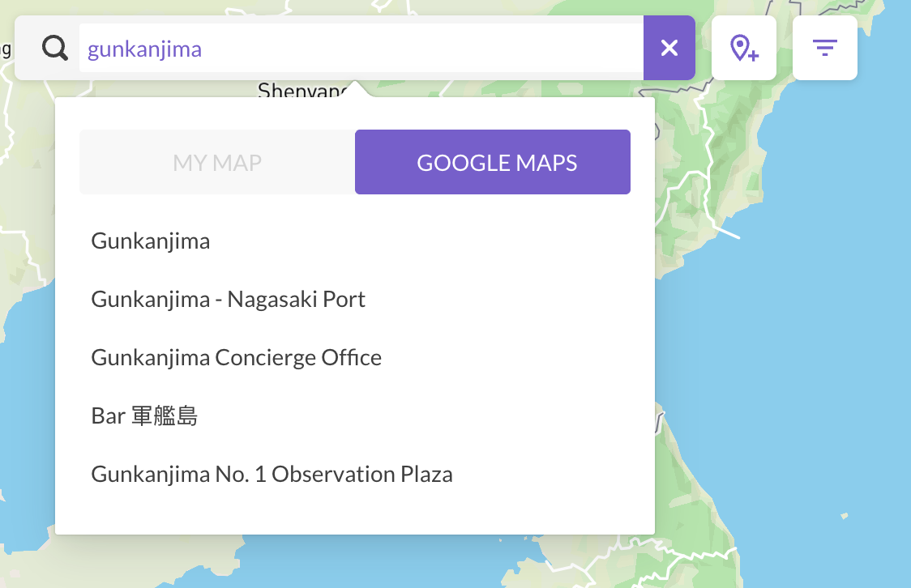Click the search magnifier icon
911x588 pixels.
pos(54,48)
